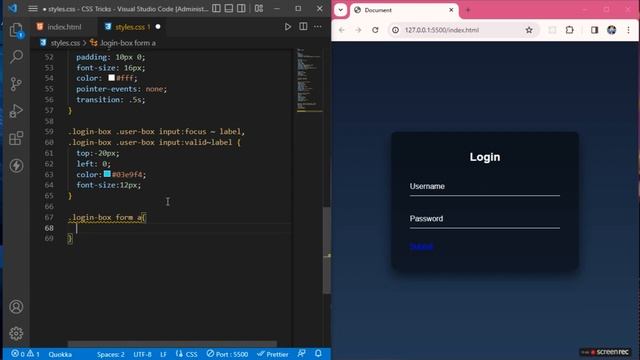Open editor More Actions ellipsis
Viewport: 640px width, 360px height.
(x=318, y=27)
